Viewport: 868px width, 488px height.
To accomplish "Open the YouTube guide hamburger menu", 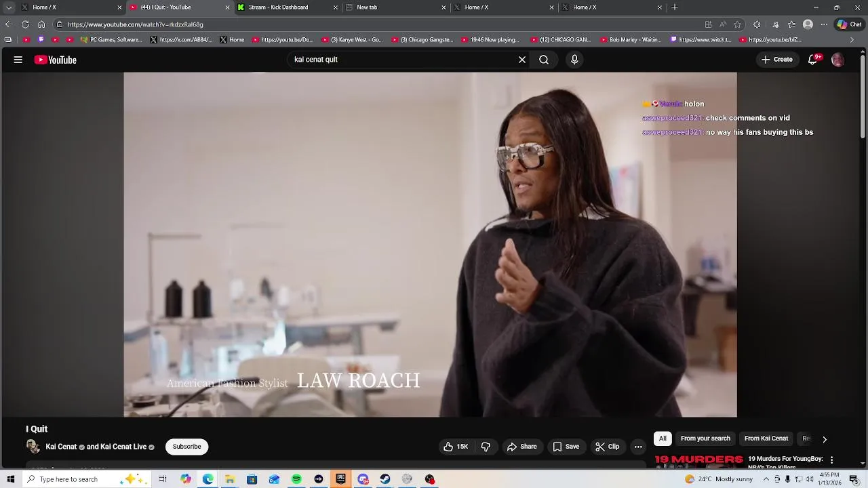I will pyautogui.click(x=18, y=60).
